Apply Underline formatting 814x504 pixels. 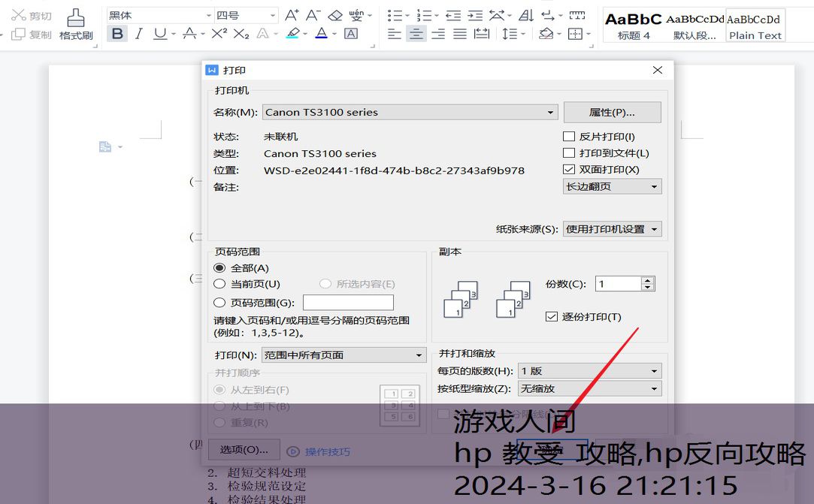tap(160, 34)
